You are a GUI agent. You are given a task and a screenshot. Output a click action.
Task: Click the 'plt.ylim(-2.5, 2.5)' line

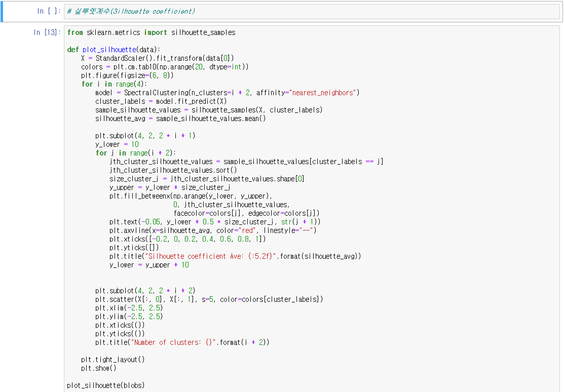tap(129, 317)
